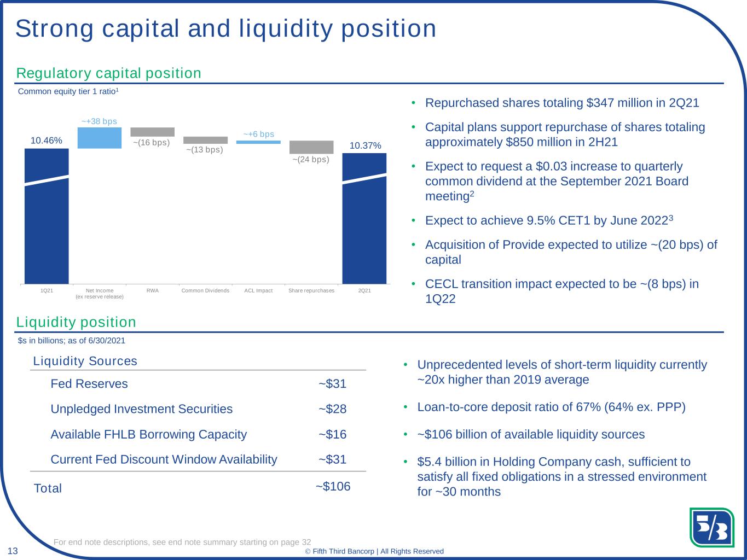Select the gray Share repurchases bar
The image size is (747, 560).
click(311, 147)
